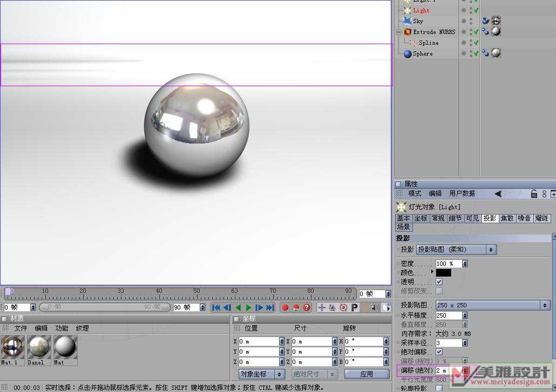Click the 采样半径 stepper arrows
Viewport: 556px width, 392px height.
(x=465, y=343)
